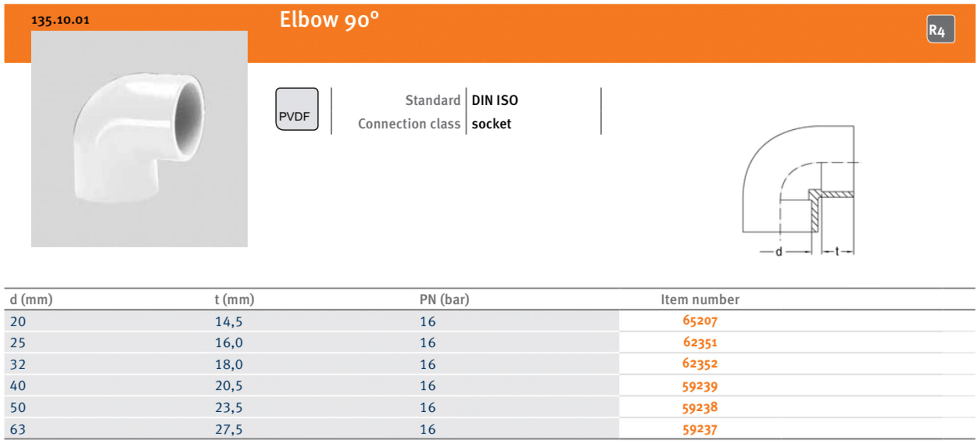
Task: Open item number 59237
Action: 700,429
